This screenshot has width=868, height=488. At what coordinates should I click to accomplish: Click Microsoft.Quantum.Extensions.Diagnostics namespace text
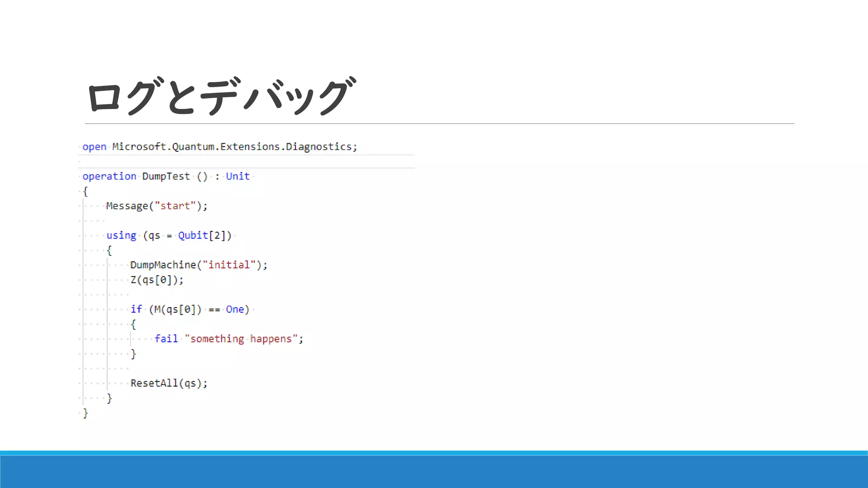click(234, 147)
